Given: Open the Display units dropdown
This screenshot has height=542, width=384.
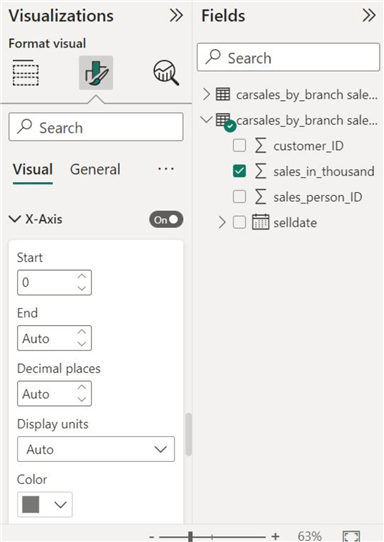Looking at the screenshot, I should pyautogui.click(x=96, y=449).
